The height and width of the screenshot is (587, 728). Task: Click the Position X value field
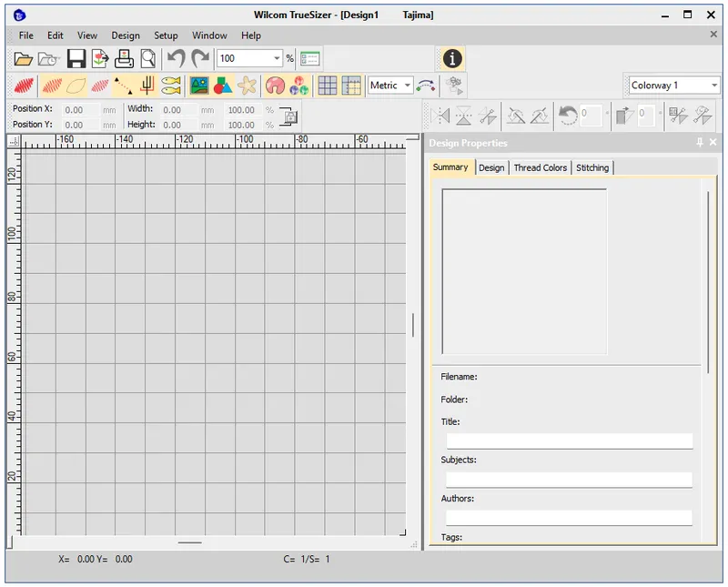tap(81, 110)
